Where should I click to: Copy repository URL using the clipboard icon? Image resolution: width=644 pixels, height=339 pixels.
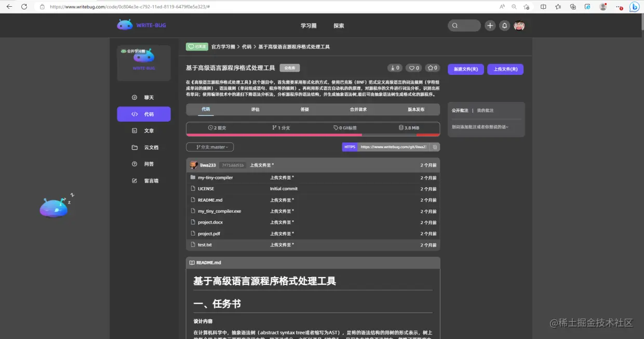pos(435,147)
